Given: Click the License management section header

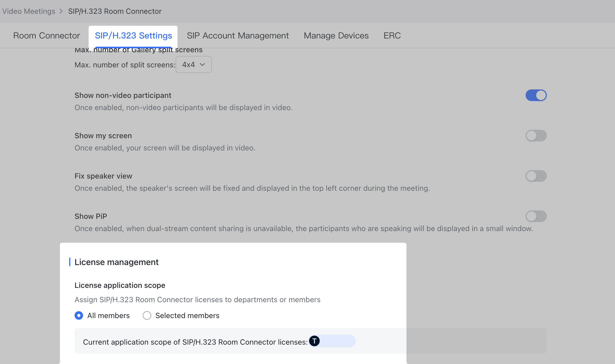Looking at the screenshot, I should 116,262.
